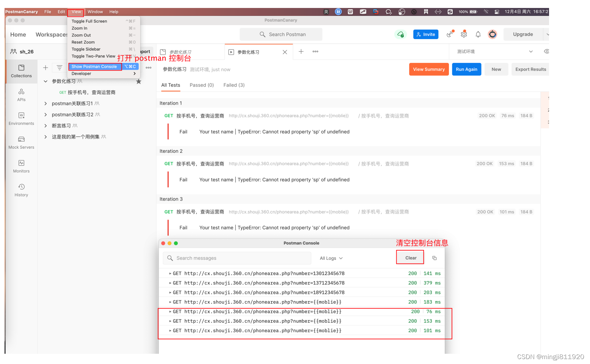Expand the console log entry for 18912345678
The height and width of the screenshot is (364, 590).
170,292
